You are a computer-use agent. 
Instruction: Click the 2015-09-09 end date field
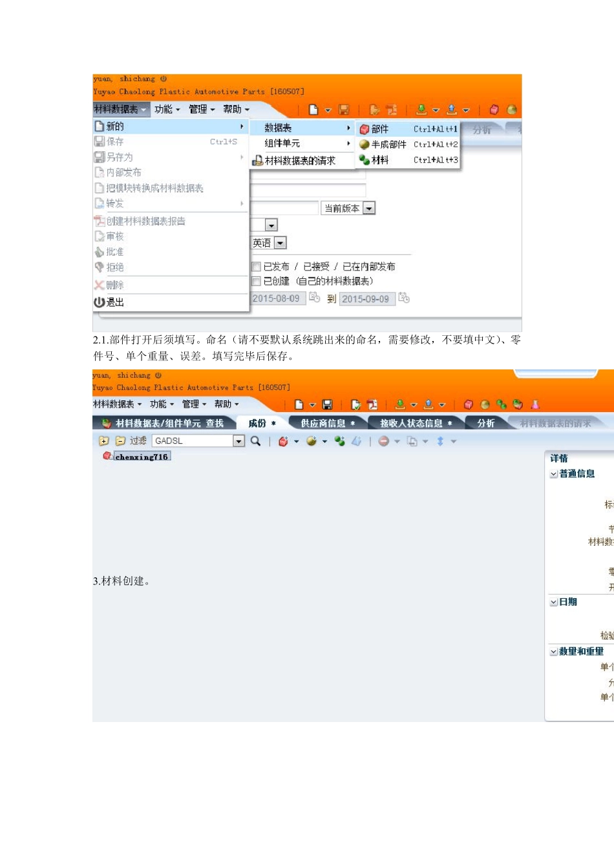366,299
